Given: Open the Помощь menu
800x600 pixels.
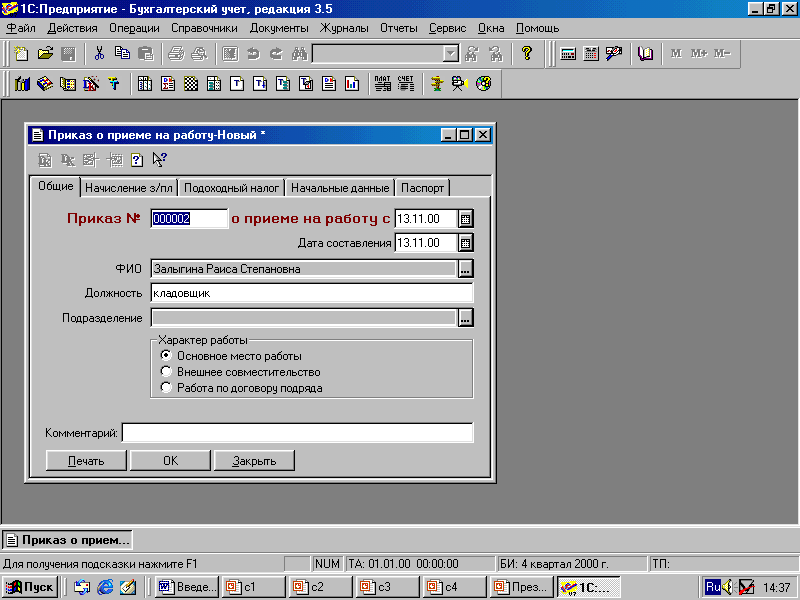Looking at the screenshot, I should (x=537, y=29).
